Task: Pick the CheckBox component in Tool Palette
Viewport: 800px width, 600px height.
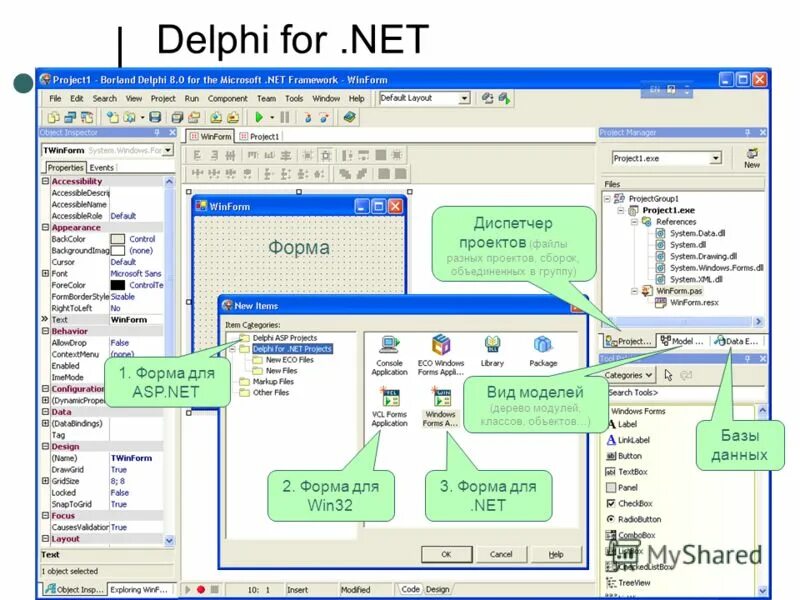Action: (x=629, y=504)
